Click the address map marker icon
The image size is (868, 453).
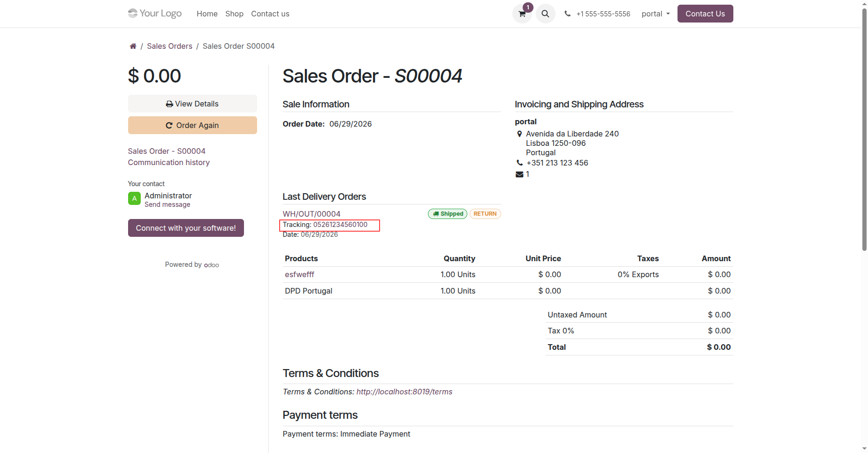coord(519,134)
